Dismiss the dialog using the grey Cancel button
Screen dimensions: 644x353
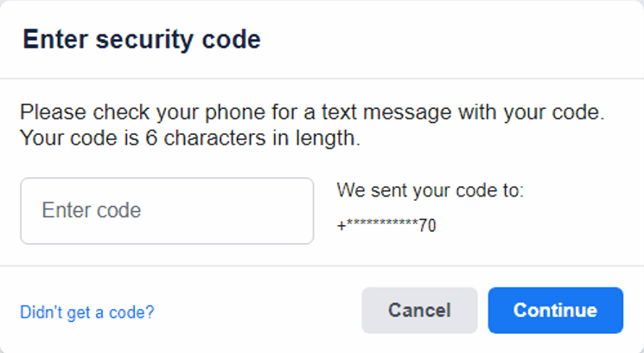[x=419, y=311]
